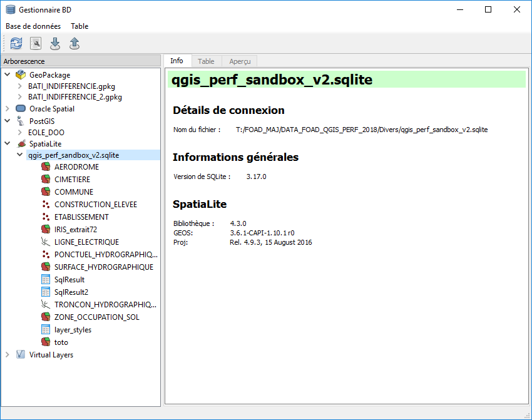532x420 pixels.
Task: Expand the PostGIS connections branch
Action: (x=8, y=121)
